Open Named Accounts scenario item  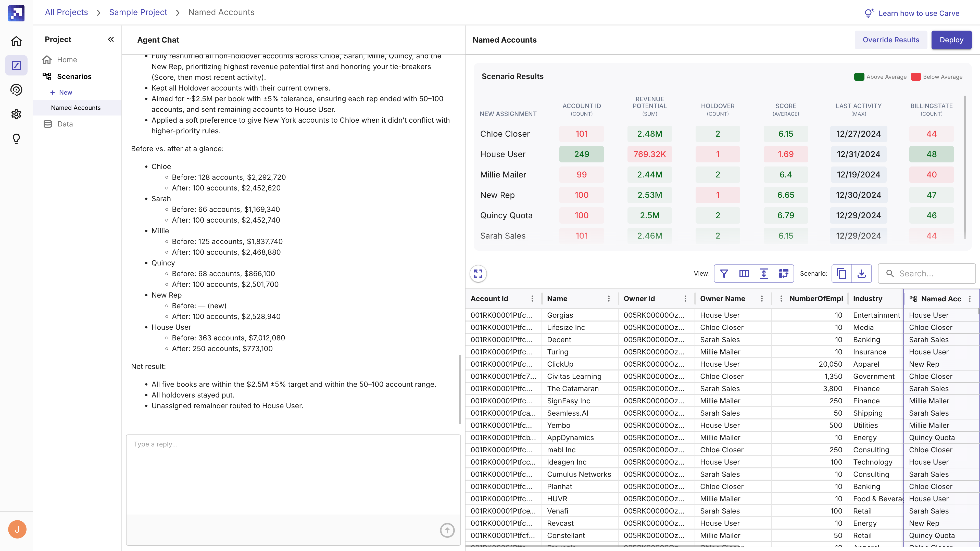(76, 108)
